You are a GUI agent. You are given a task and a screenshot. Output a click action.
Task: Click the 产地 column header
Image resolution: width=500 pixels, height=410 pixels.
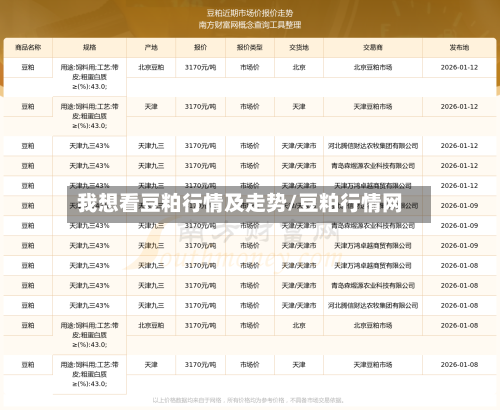pos(151,48)
